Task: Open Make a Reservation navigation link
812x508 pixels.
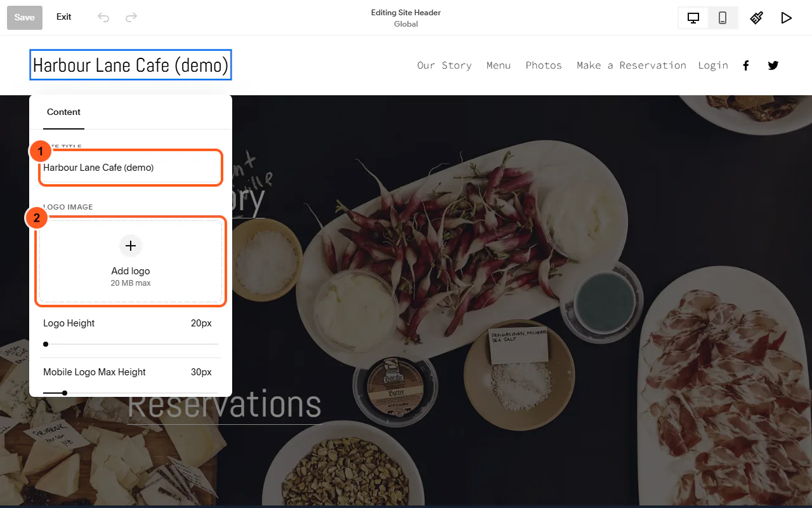Action: click(631, 65)
